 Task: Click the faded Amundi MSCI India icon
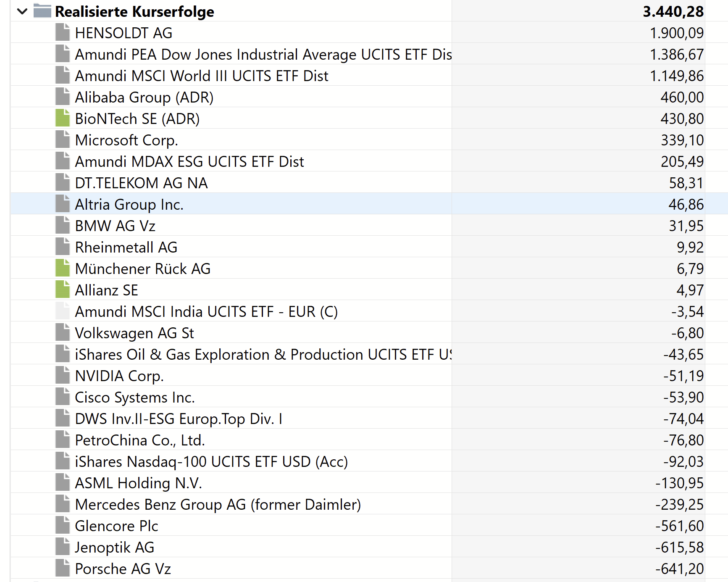[x=63, y=311]
